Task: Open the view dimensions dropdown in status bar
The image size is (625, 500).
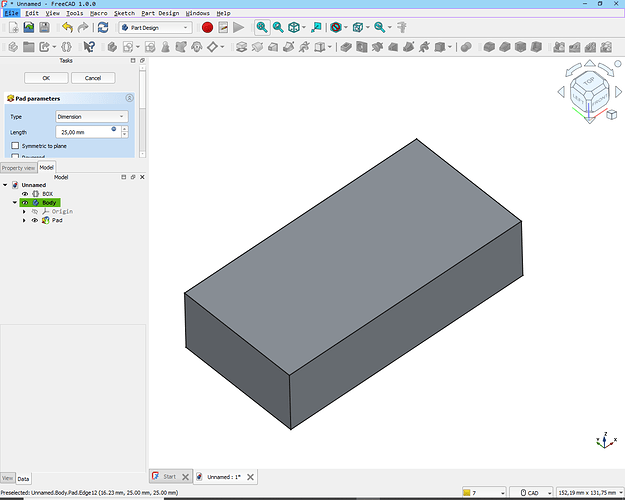Action: click(x=590, y=493)
